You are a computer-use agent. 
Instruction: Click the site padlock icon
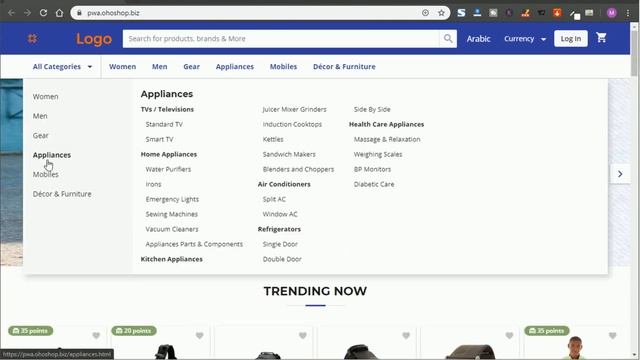(x=80, y=13)
